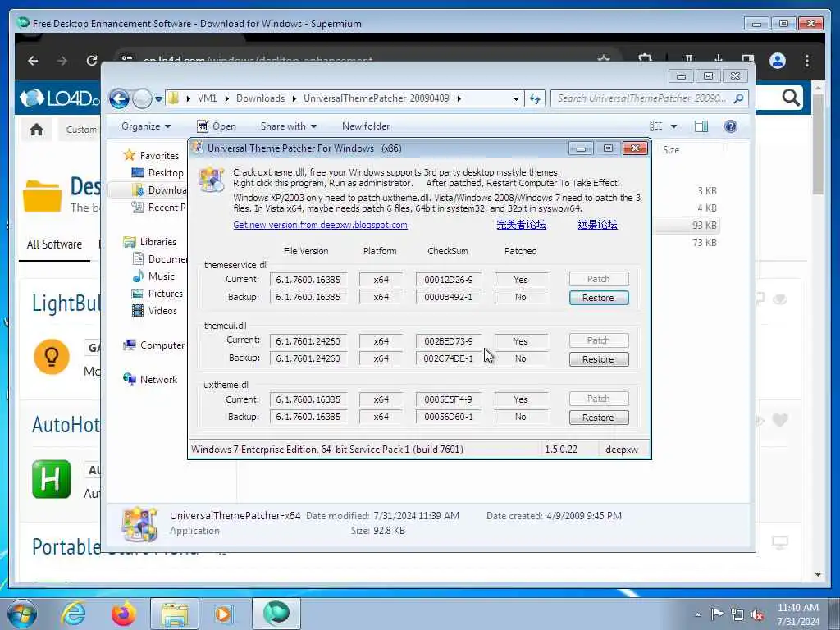Open Windows Explorer taskbar button
The height and width of the screenshot is (630, 840).
click(175, 614)
